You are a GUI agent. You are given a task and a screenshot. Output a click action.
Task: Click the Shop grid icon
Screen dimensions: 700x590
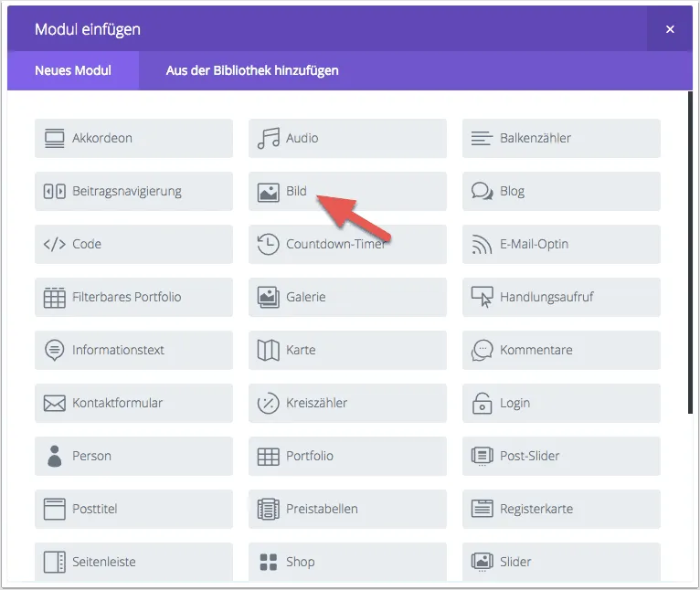pos(268,562)
